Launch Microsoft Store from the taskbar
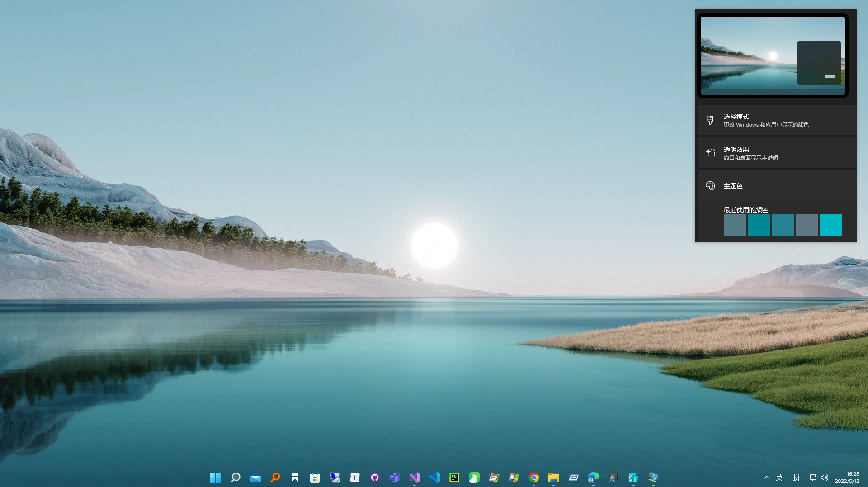The image size is (868, 487). [x=315, y=478]
